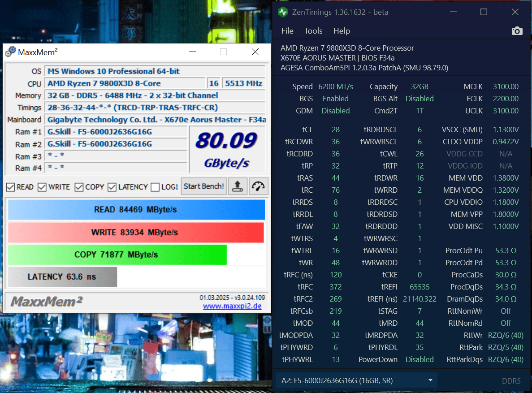Click the UCLK 3100.00 value

point(506,111)
